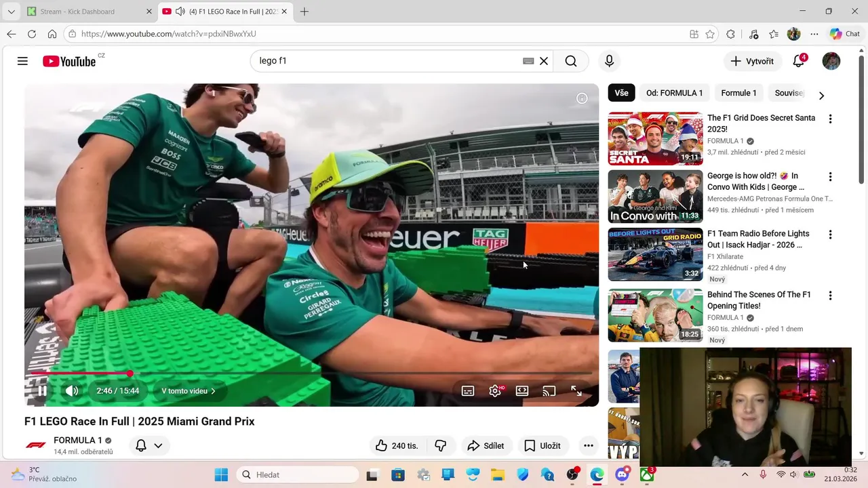The width and height of the screenshot is (868, 488).
Task: Mute audio on the YouTube tab
Action: (x=180, y=12)
